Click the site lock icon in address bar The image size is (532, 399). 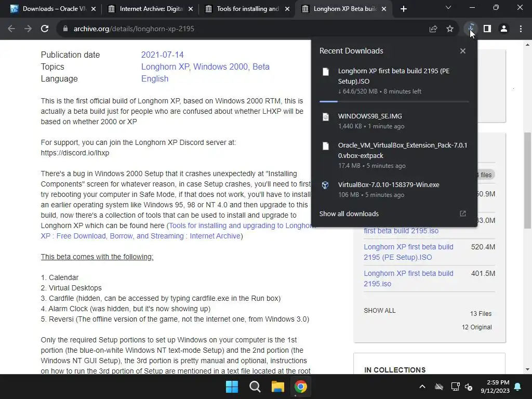(x=65, y=29)
